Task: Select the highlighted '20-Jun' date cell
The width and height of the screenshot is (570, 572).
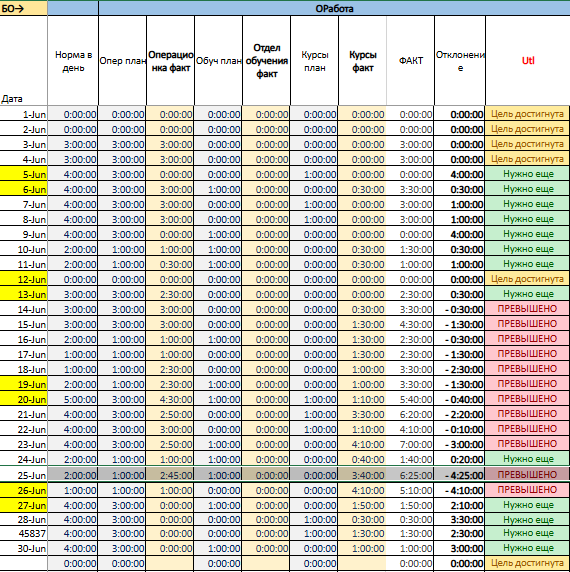Action: coord(24,399)
